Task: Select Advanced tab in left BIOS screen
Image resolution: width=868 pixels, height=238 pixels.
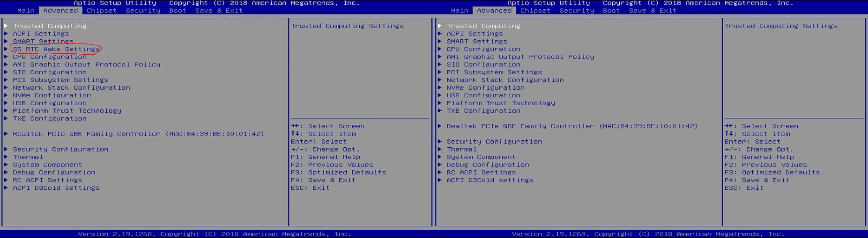Action: (60, 10)
